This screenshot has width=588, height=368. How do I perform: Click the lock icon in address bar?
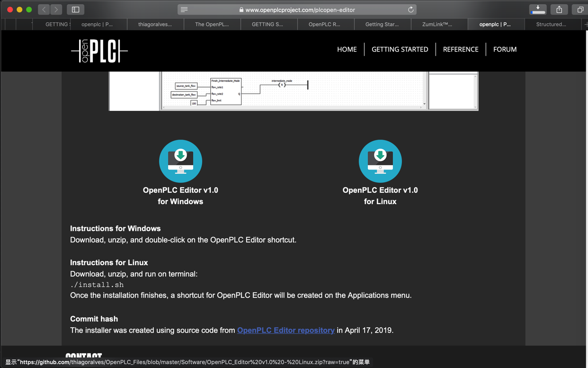click(241, 9)
